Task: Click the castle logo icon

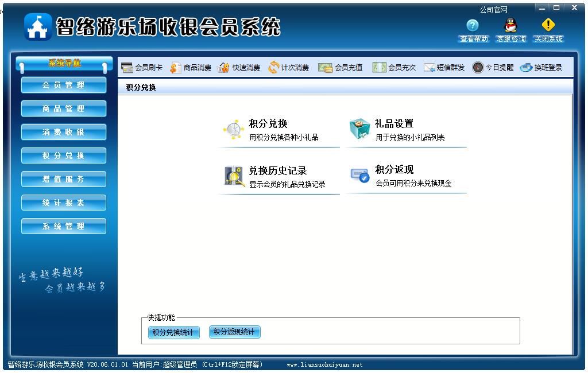Action: tap(38, 27)
